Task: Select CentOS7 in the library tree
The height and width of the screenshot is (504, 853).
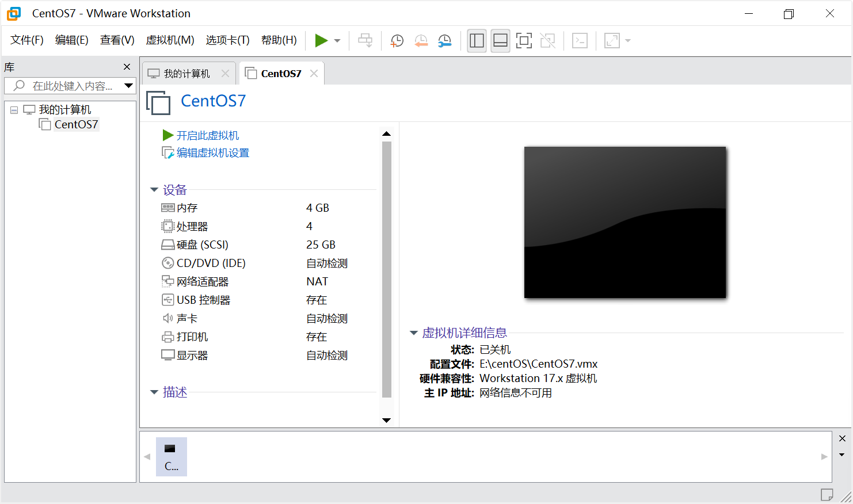Action: coord(76,124)
